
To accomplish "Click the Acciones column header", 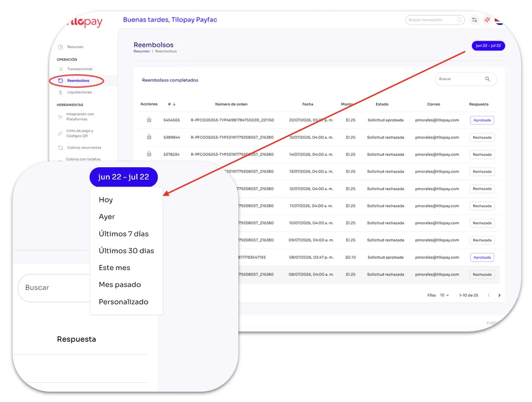I will [149, 104].
